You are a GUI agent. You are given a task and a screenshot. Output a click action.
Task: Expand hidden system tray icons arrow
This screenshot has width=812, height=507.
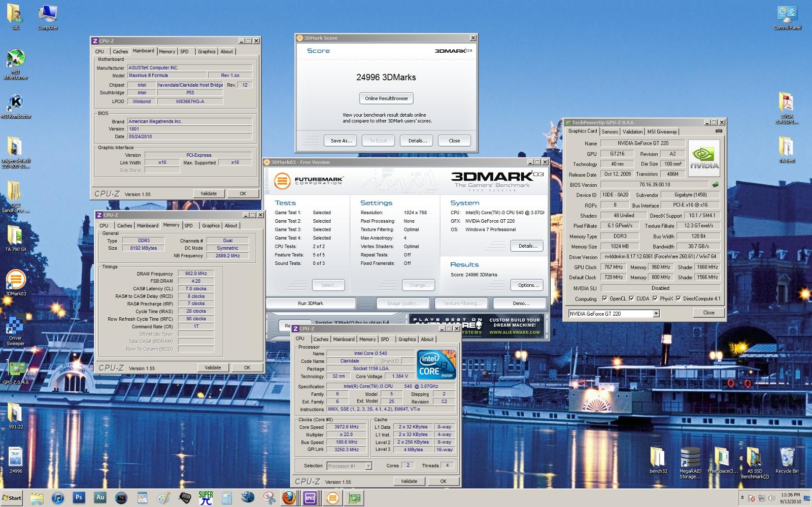pyautogui.click(x=742, y=498)
